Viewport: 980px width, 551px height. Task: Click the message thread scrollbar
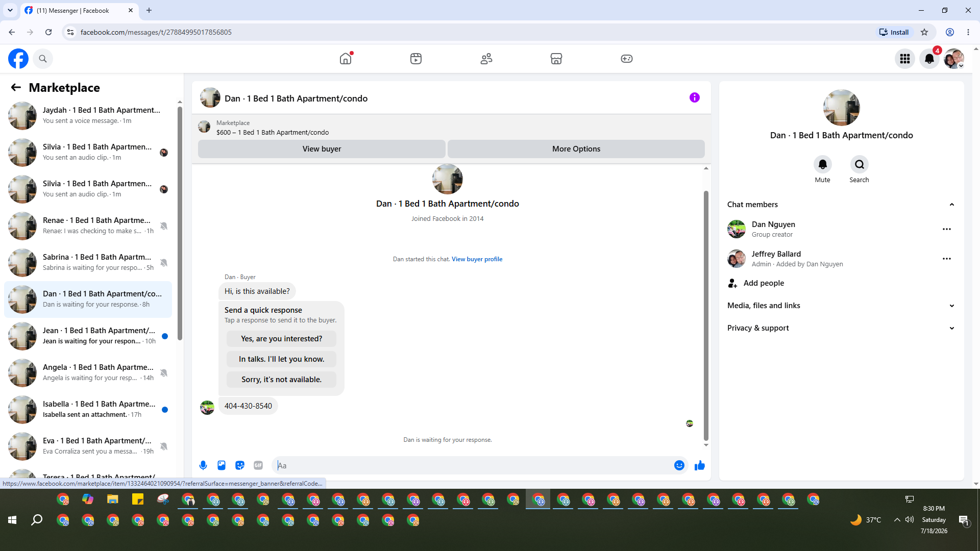pyautogui.click(x=706, y=315)
